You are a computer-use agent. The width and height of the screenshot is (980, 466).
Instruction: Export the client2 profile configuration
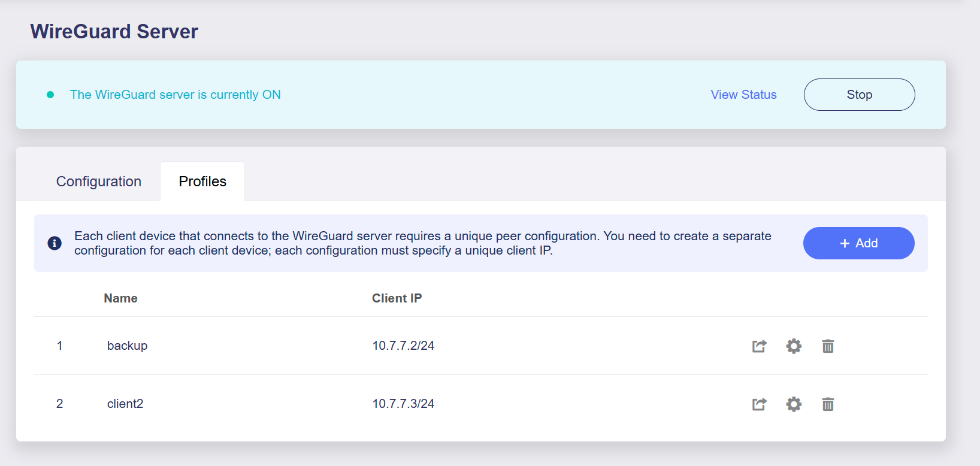pos(759,404)
